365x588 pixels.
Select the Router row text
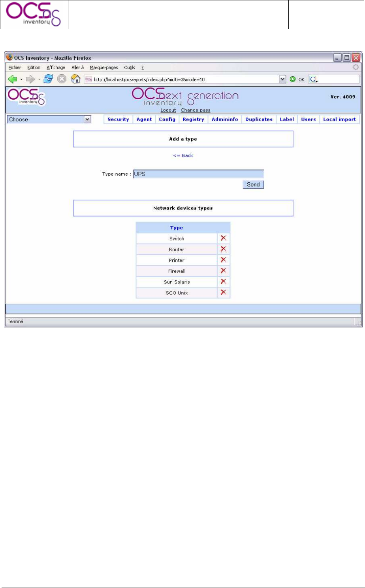pos(177,250)
